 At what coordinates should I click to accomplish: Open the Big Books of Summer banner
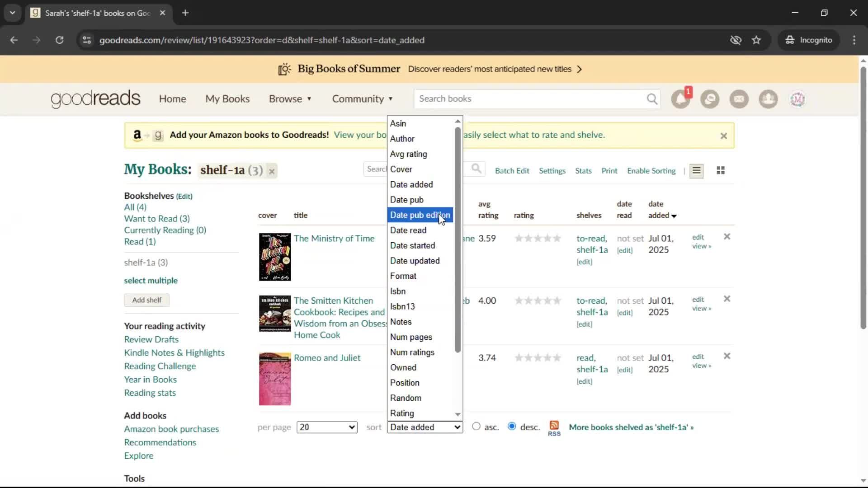(x=429, y=69)
